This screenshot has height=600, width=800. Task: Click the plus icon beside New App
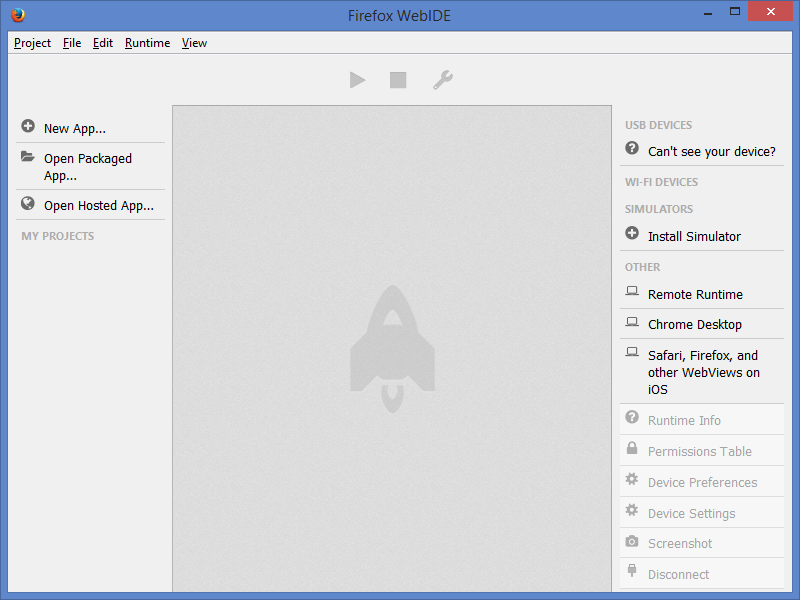[x=28, y=126]
